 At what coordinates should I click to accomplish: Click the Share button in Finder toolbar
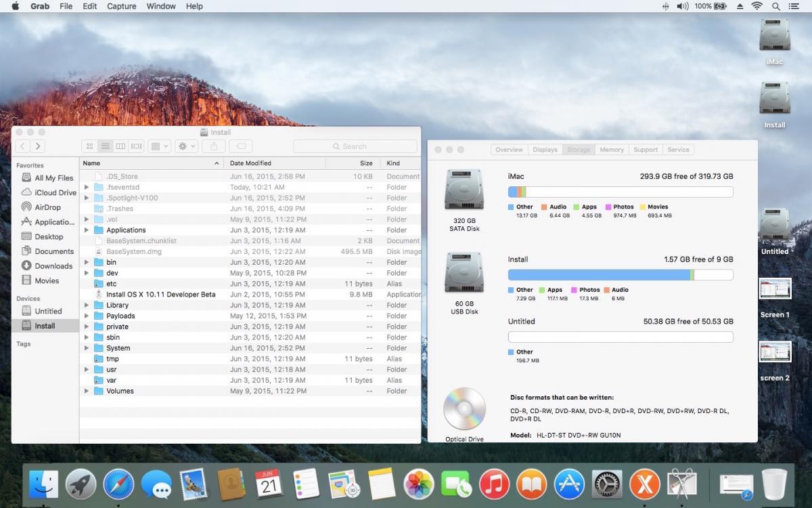[214, 146]
